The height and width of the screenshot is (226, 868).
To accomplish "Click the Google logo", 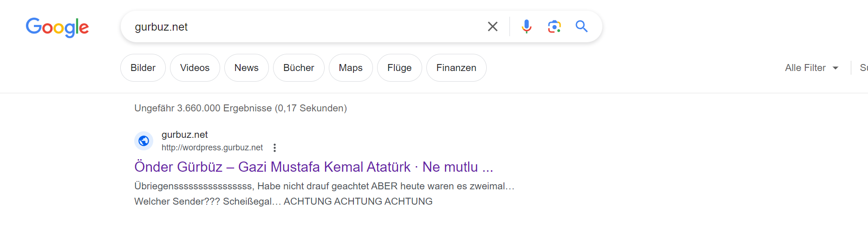I will (57, 27).
